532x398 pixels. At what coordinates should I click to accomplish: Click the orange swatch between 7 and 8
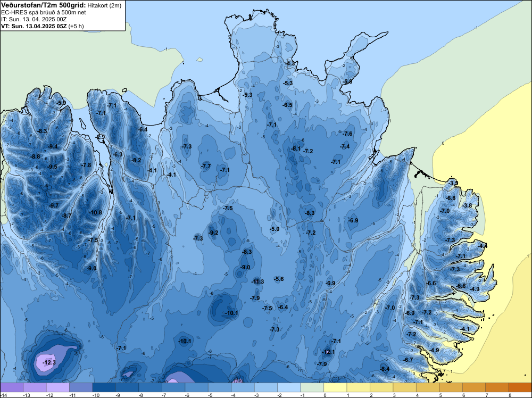pos(497,387)
